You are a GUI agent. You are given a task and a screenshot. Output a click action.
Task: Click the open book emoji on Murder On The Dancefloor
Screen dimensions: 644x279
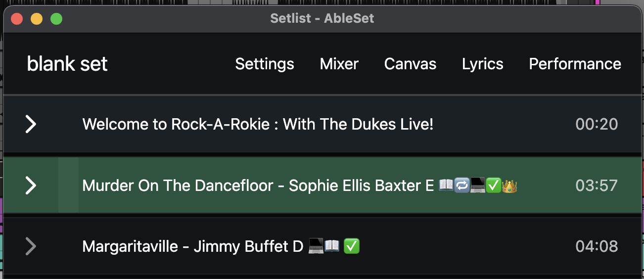click(x=446, y=186)
